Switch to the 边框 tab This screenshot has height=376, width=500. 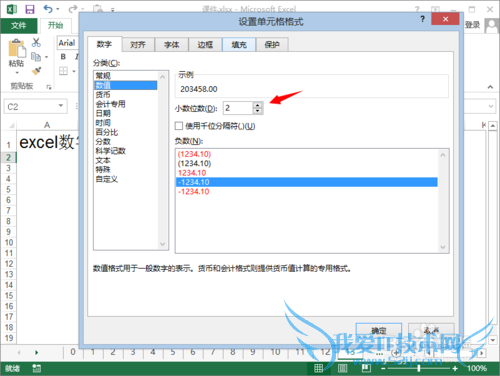point(205,45)
